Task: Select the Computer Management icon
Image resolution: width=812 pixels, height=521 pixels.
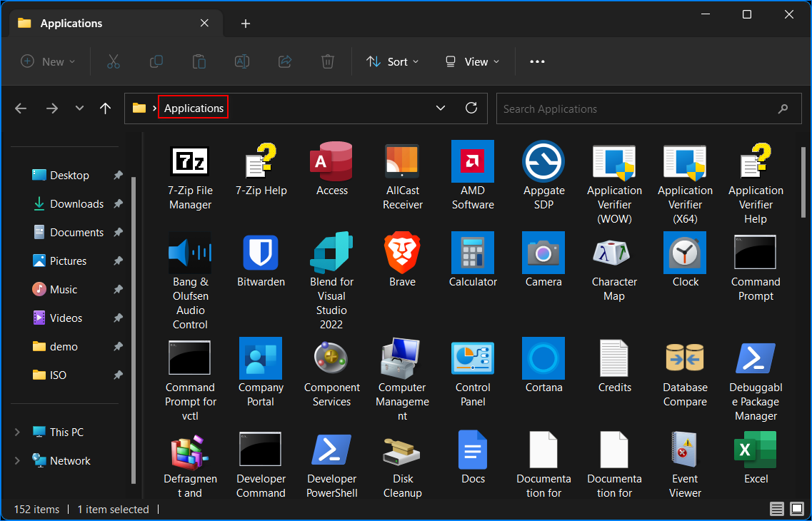Action: point(402,358)
